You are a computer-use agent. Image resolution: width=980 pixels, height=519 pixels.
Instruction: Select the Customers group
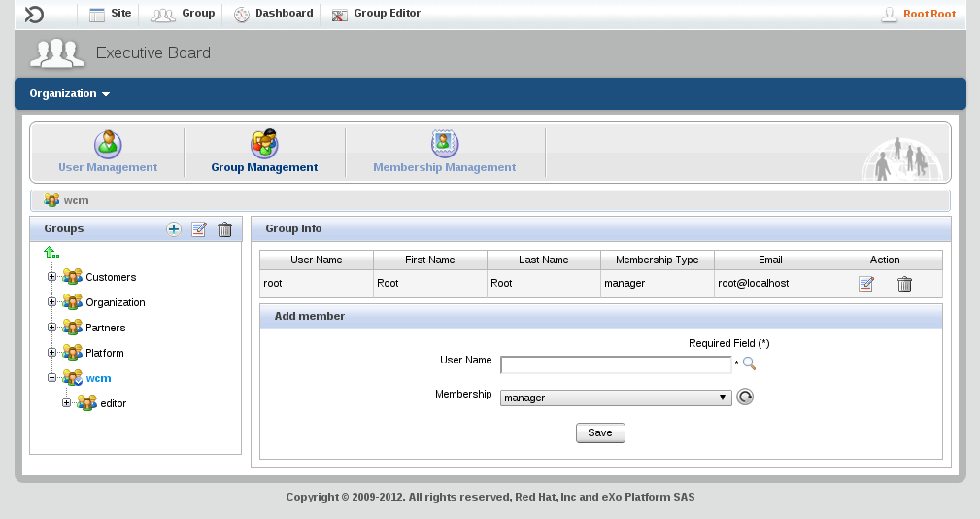(x=111, y=277)
